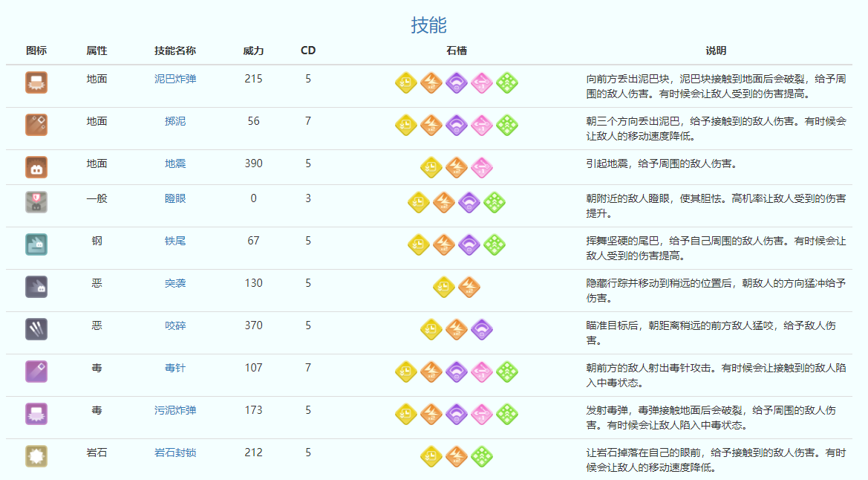Click the 石槽 column header
This screenshot has width=868, height=480.
pos(457,51)
